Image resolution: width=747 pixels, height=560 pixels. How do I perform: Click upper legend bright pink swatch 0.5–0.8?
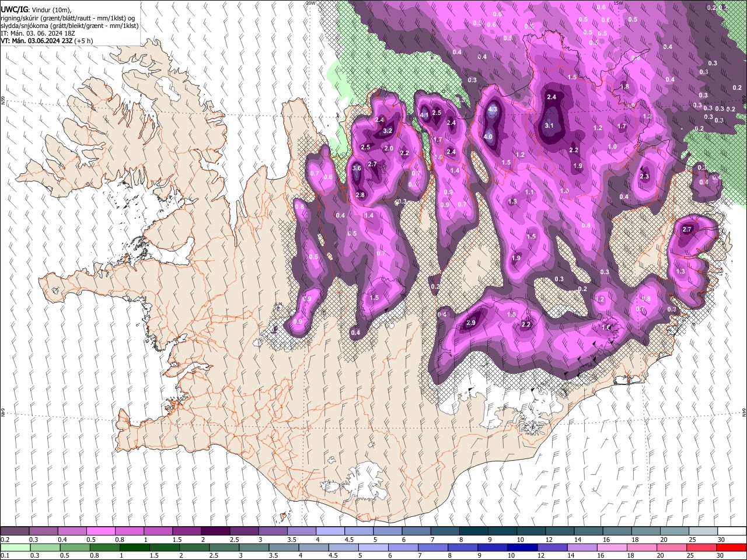click(101, 531)
